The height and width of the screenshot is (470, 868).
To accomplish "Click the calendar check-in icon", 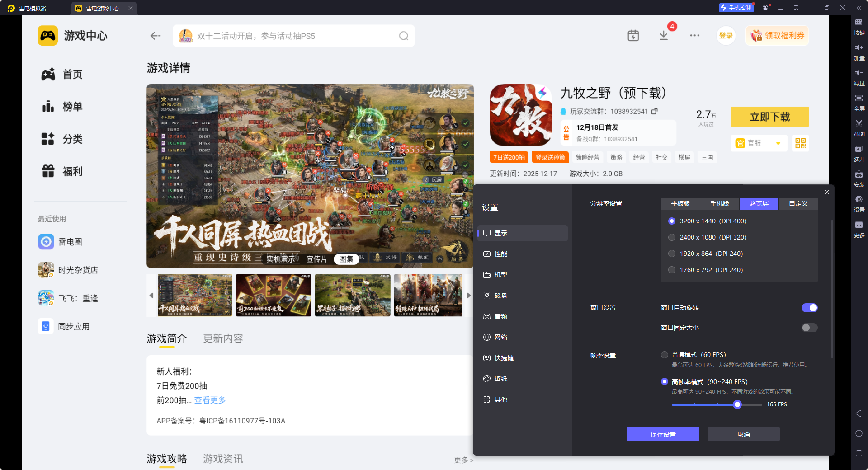I will tap(633, 36).
